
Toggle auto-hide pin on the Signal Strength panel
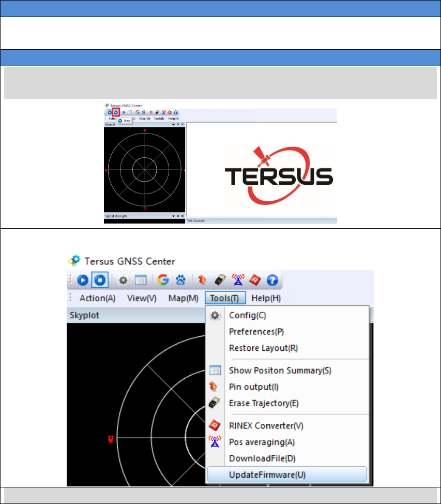click(x=178, y=216)
